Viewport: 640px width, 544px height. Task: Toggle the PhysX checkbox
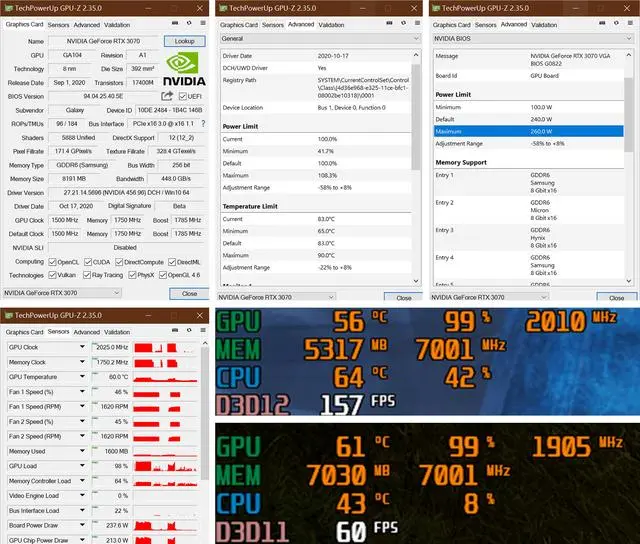(132, 275)
